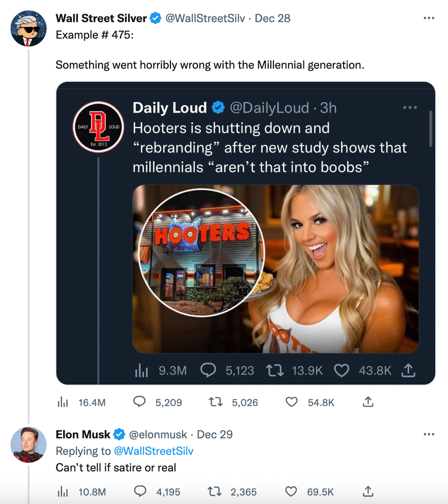
Task: Retweet Elon Musk's reply
Action: 213,492
